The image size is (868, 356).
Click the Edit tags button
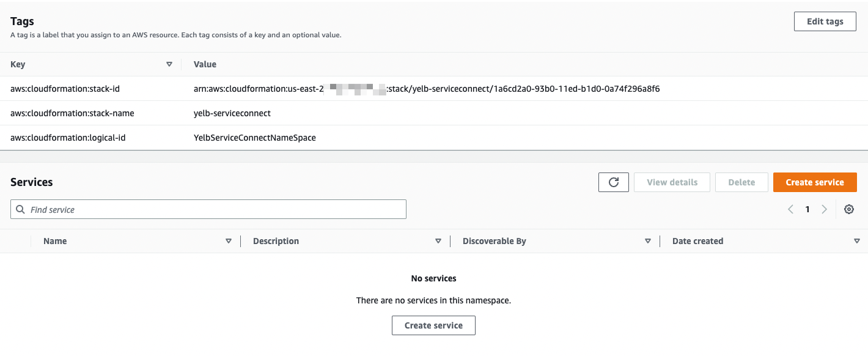[x=825, y=21]
